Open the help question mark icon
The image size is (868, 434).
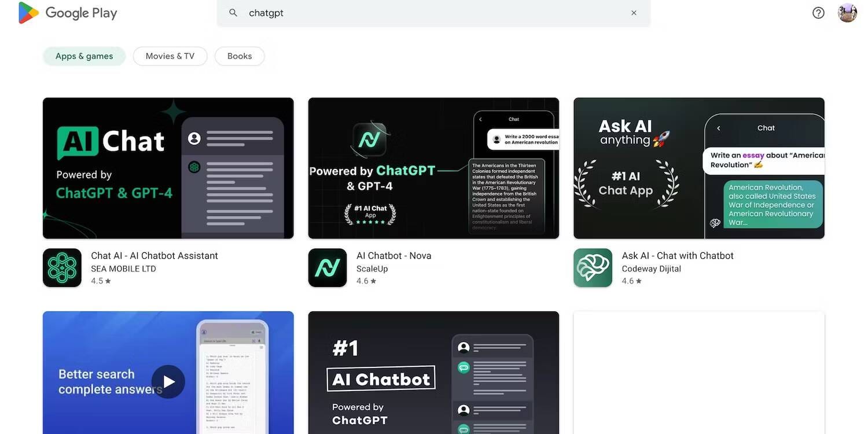point(818,13)
